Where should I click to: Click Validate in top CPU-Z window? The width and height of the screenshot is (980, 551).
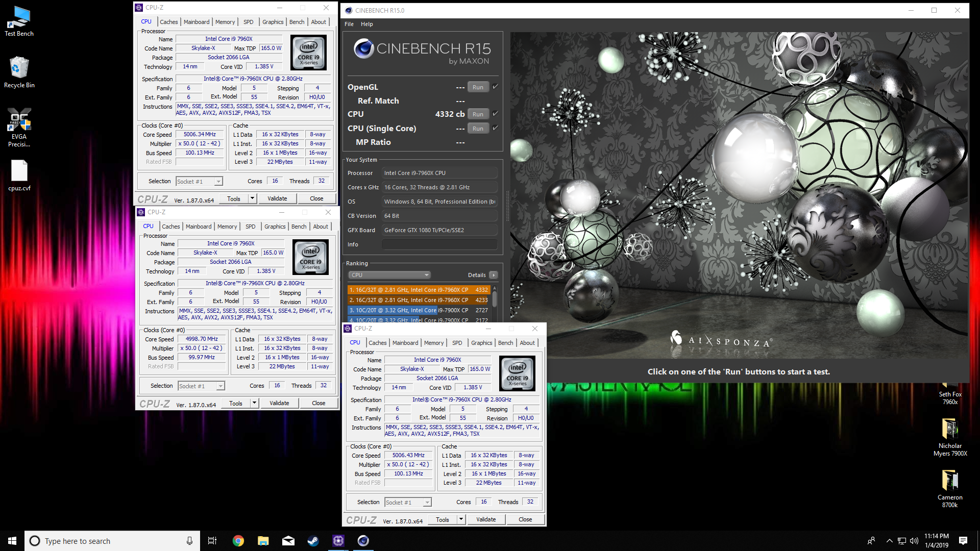tap(277, 198)
